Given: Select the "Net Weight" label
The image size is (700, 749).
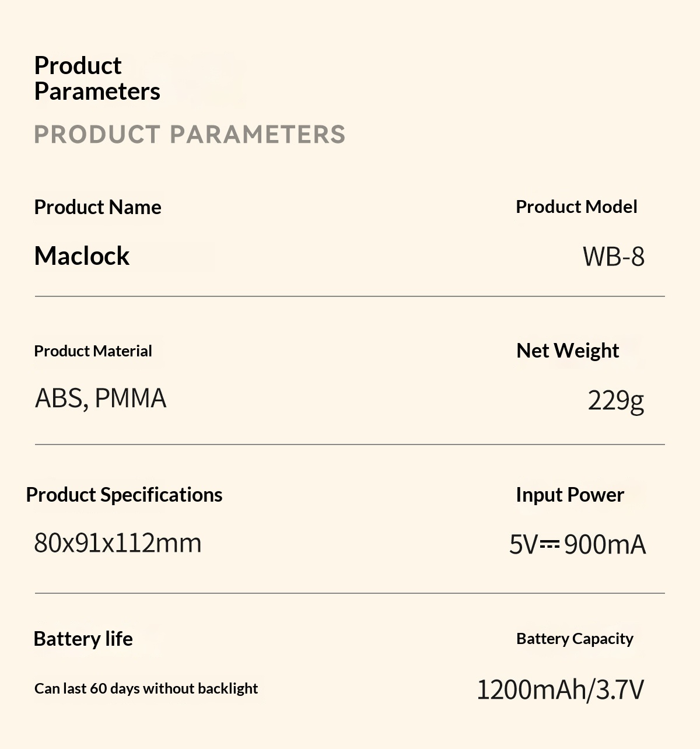Looking at the screenshot, I should click(x=568, y=351).
